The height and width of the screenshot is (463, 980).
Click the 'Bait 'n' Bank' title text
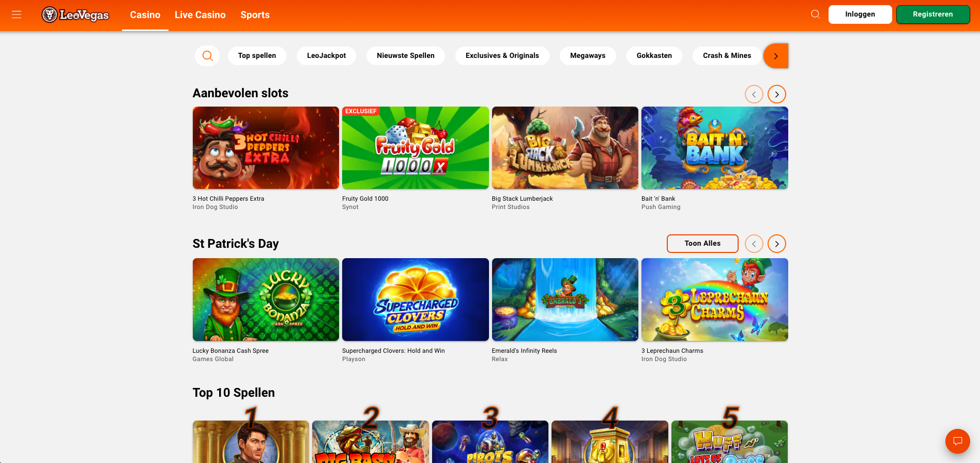[x=659, y=199]
